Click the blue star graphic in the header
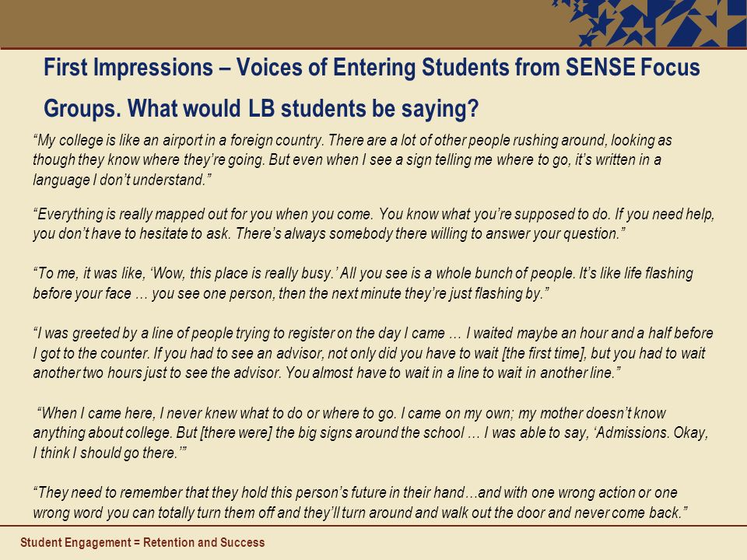The height and width of the screenshot is (560, 747). [649, 23]
